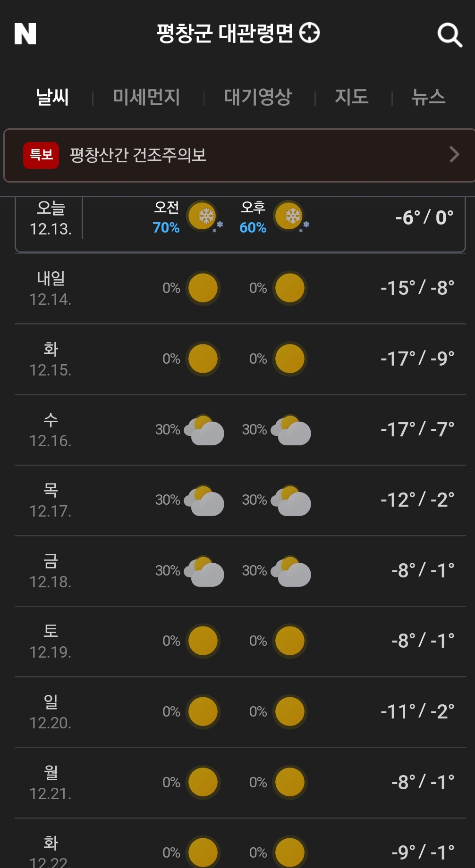Tap the Naver N logo
The width and height of the screenshot is (475, 868).
tap(25, 34)
